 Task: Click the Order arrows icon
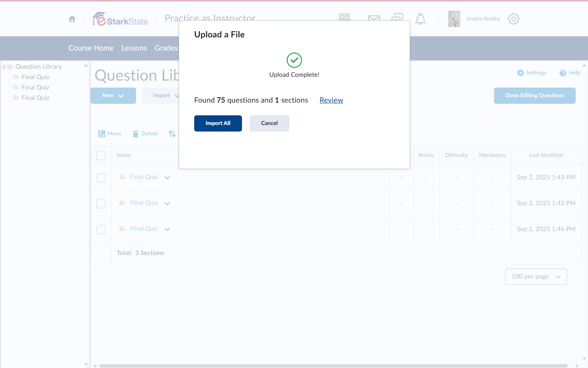172,134
